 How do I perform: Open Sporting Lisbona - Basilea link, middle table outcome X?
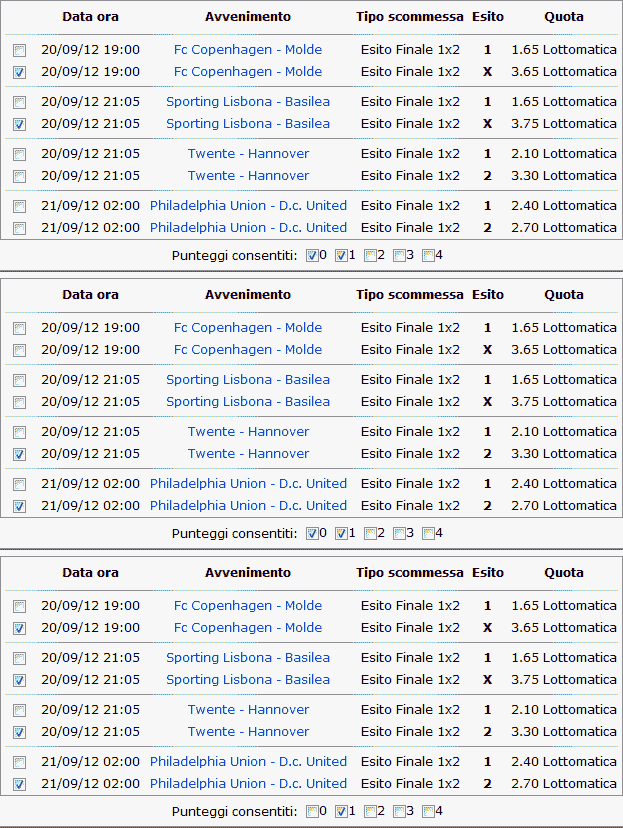coord(248,402)
